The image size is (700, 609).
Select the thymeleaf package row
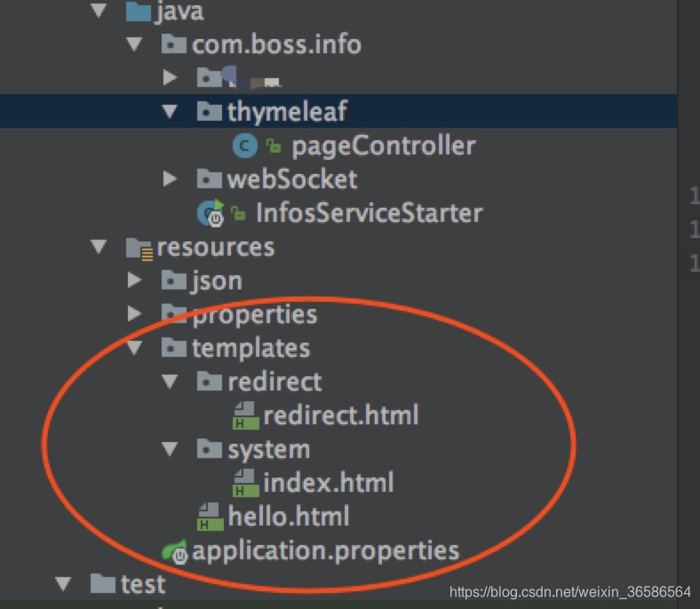(338, 111)
